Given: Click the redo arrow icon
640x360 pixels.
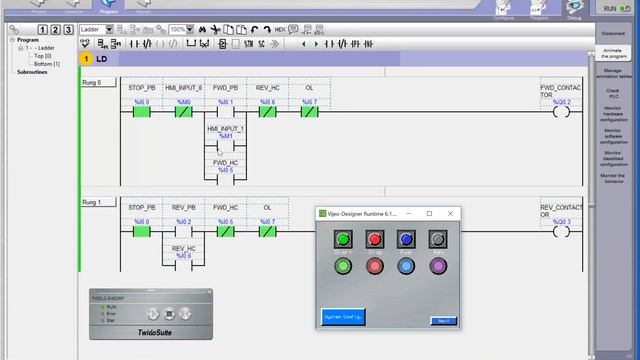Looking at the screenshot, I should [x=267, y=30].
